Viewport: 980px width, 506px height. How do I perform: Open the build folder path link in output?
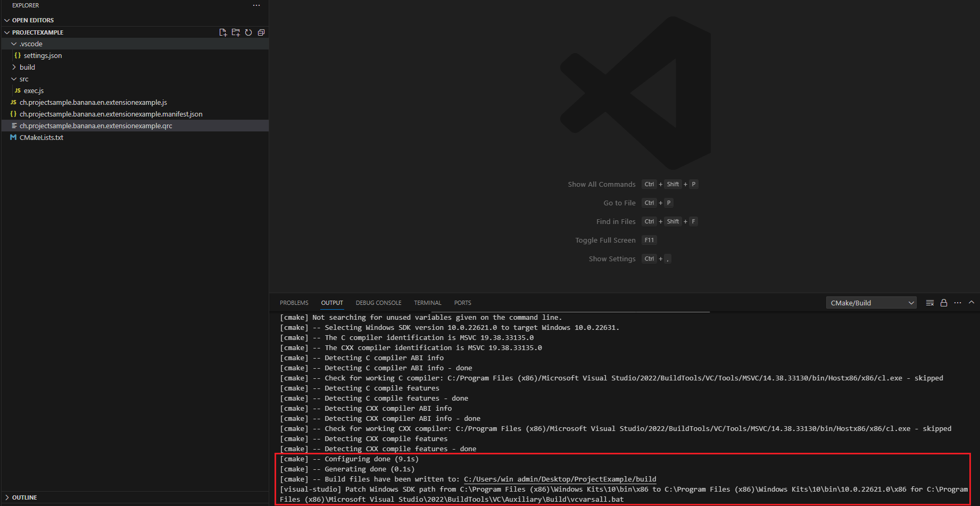pos(560,479)
